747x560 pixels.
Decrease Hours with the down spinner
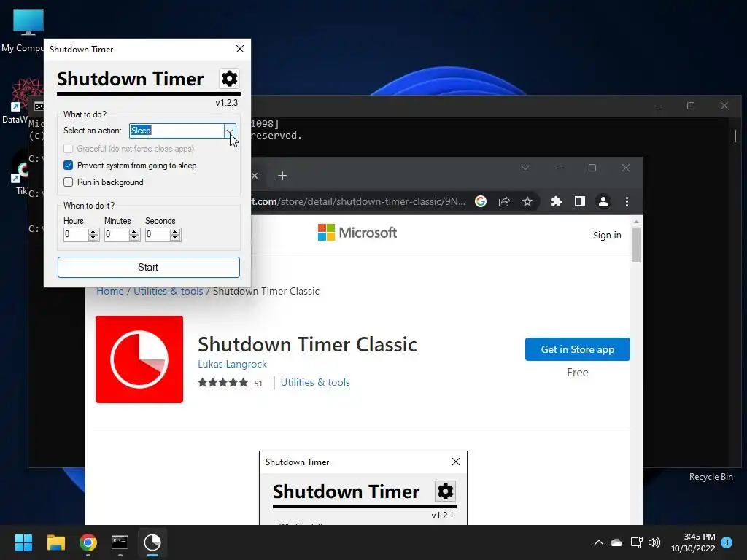(x=93, y=238)
